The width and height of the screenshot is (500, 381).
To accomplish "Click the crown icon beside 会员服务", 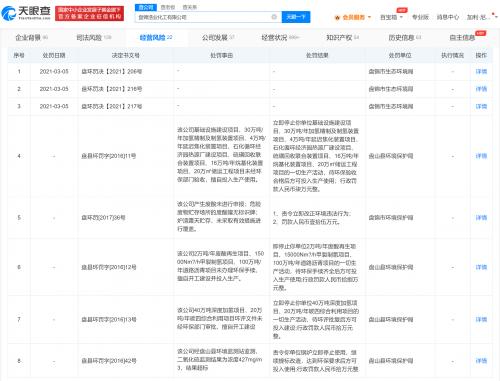I will (x=337, y=17).
